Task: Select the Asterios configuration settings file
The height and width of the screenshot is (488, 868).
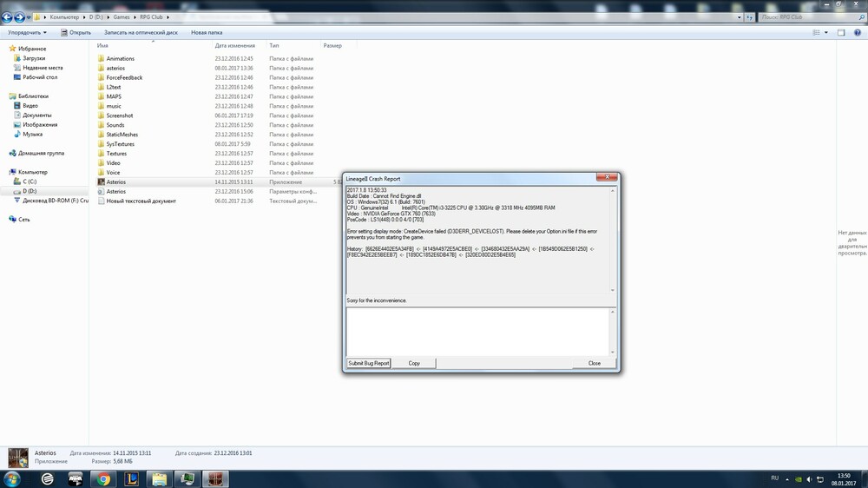Action: tap(115, 191)
